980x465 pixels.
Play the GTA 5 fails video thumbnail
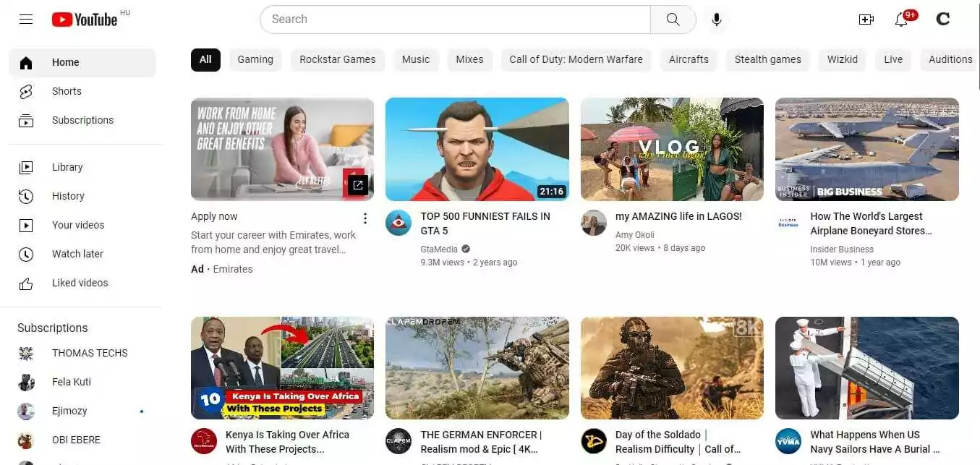pyautogui.click(x=477, y=149)
